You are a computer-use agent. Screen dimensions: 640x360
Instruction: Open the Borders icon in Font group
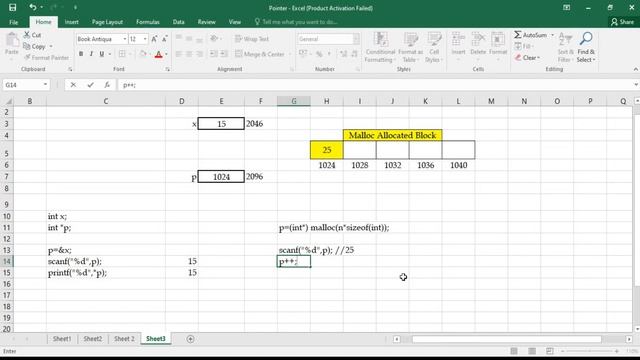pyautogui.click(x=122, y=54)
